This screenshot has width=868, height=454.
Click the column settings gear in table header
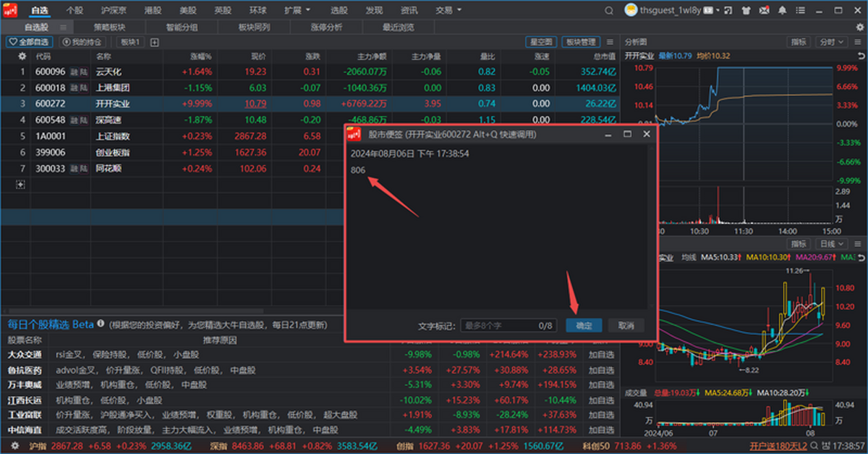coord(22,56)
